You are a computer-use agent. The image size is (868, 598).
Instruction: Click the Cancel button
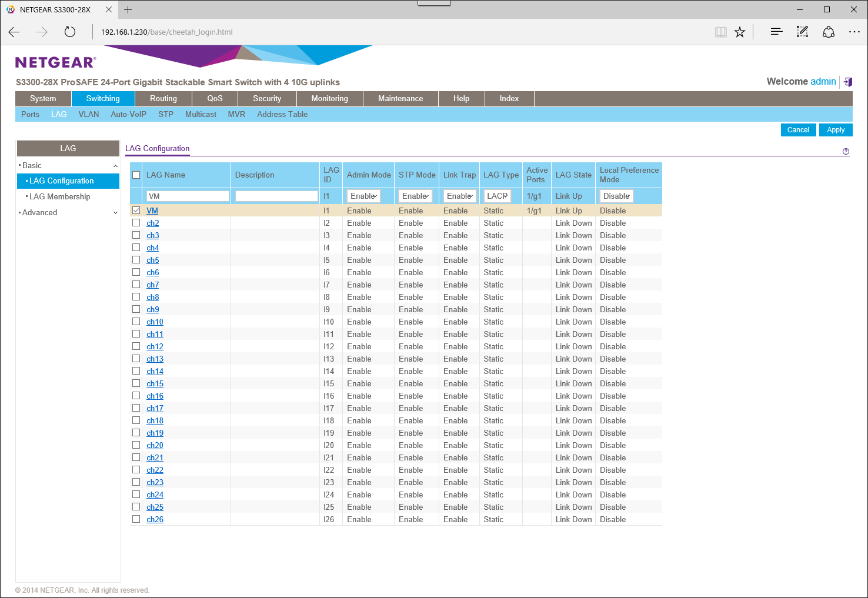[x=798, y=130]
